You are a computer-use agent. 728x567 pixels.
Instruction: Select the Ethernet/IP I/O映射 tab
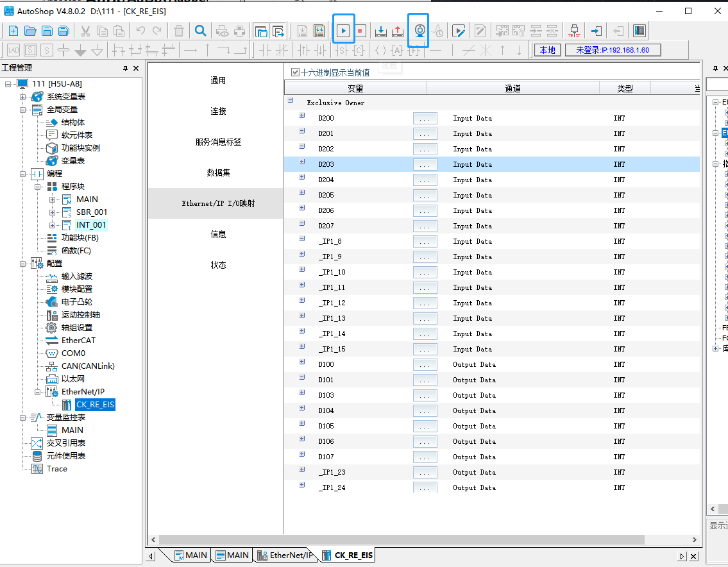pyautogui.click(x=216, y=203)
